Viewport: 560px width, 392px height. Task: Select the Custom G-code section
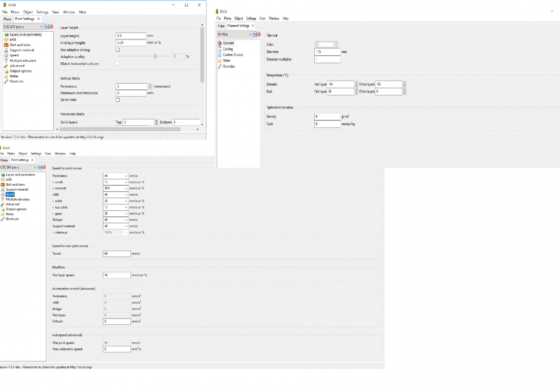click(x=233, y=55)
